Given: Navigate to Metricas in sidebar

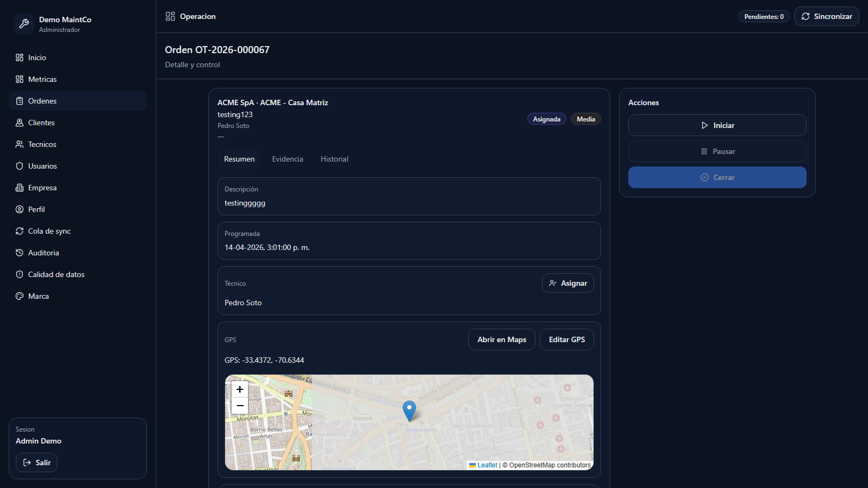Looking at the screenshot, I should click(42, 79).
